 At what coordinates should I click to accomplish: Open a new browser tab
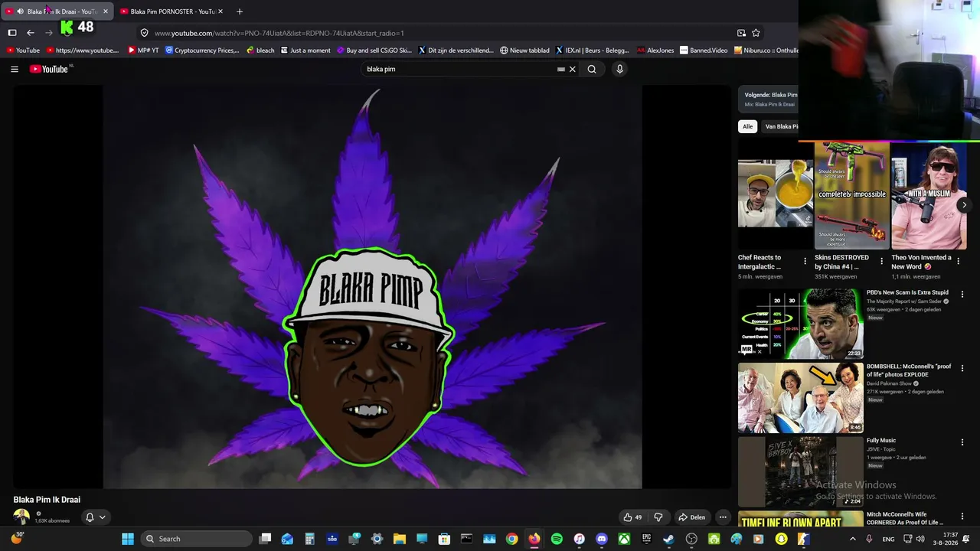[x=240, y=11]
